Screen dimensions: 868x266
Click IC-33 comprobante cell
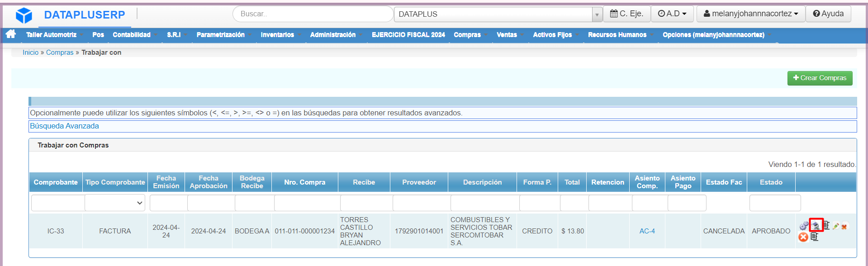[56, 231]
